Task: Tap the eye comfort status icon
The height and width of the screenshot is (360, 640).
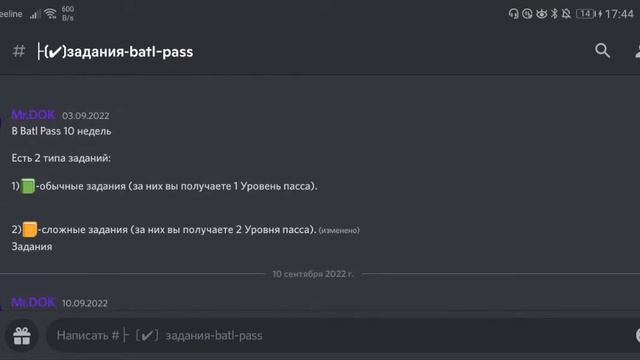Action: pyautogui.click(x=541, y=14)
